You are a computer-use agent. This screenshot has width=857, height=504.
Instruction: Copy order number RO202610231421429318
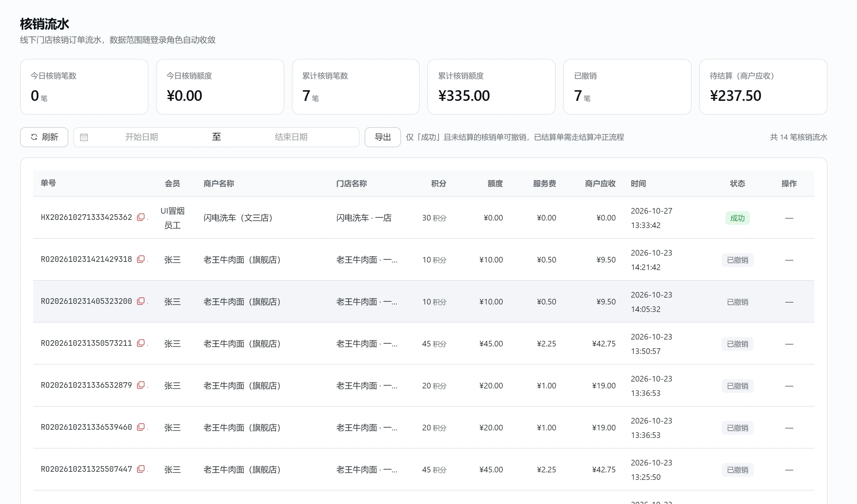pyautogui.click(x=141, y=259)
